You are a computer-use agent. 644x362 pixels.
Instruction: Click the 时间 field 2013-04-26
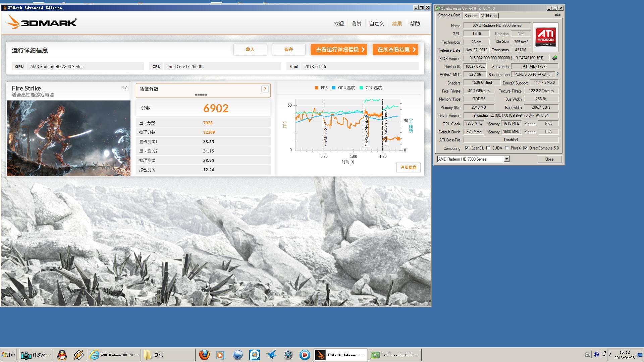click(360, 66)
